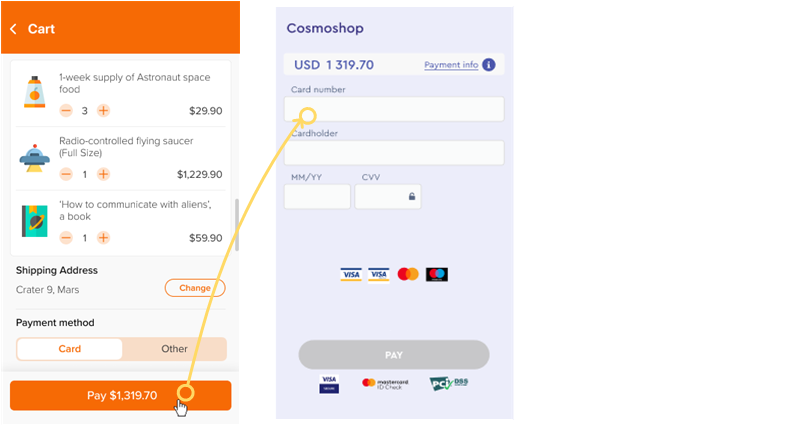
Task: Increase Astronaut space food quantity
Action: (104, 111)
